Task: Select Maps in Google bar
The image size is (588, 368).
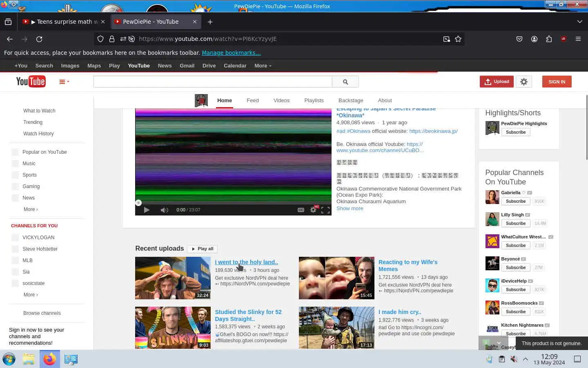Action: click(x=94, y=65)
